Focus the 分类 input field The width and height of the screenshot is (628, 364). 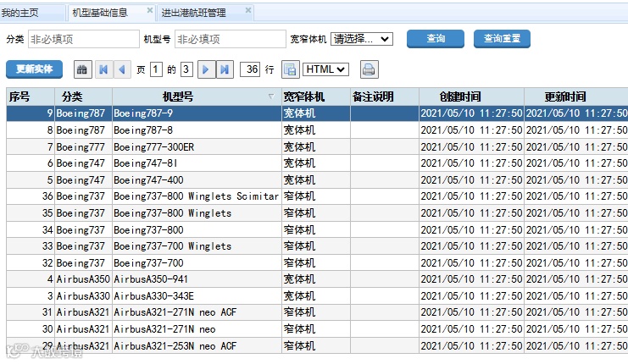[x=84, y=39]
